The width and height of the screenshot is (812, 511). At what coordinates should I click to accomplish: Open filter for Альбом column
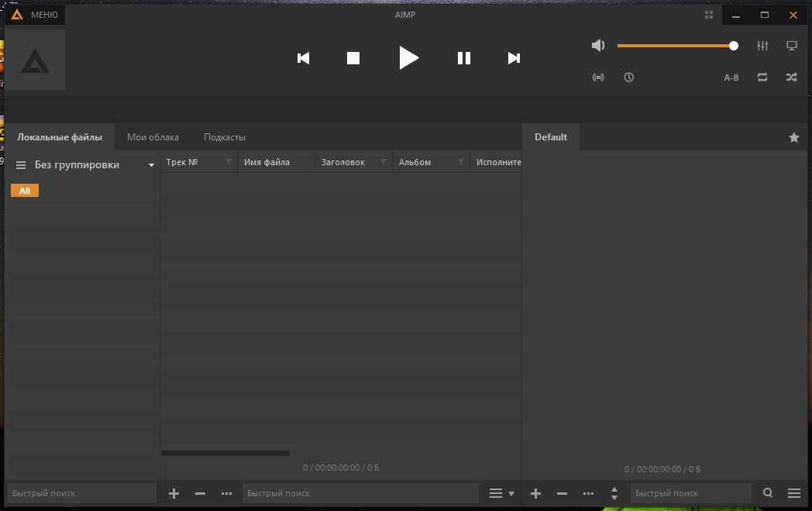(x=461, y=162)
